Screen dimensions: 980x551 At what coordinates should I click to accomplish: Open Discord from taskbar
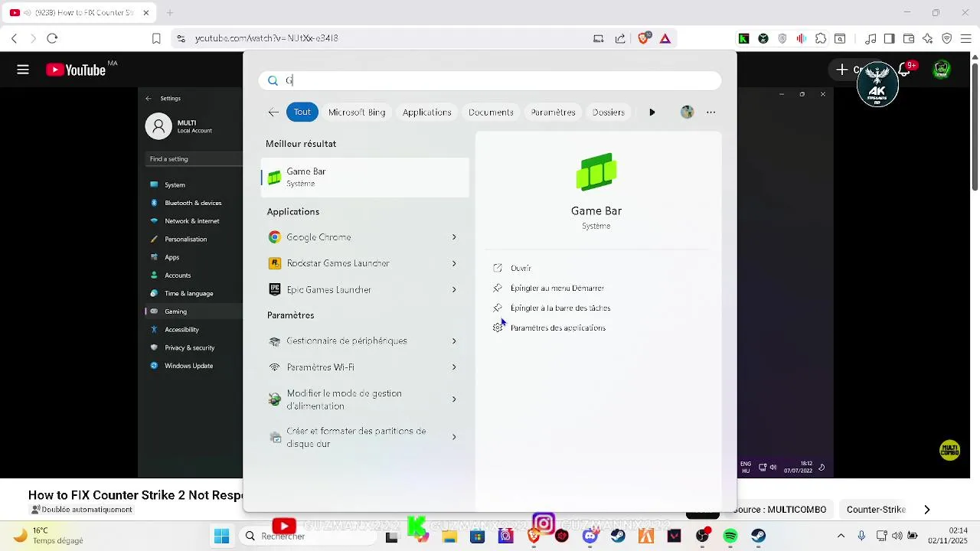(590, 536)
